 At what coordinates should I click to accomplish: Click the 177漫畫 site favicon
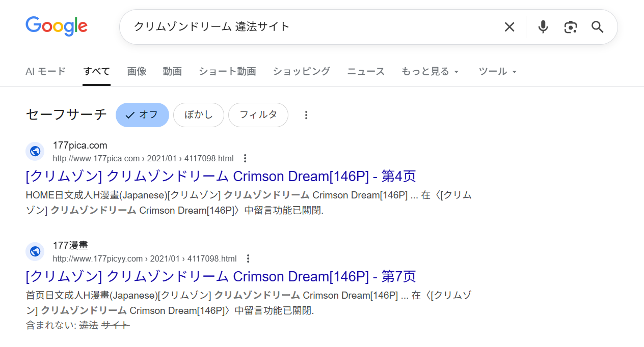click(35, 251)
